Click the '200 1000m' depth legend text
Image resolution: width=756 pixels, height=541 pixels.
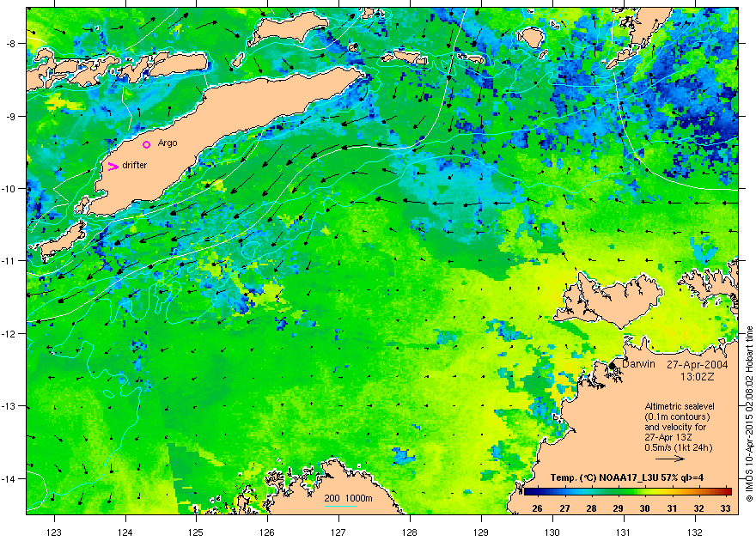[348, 498]
